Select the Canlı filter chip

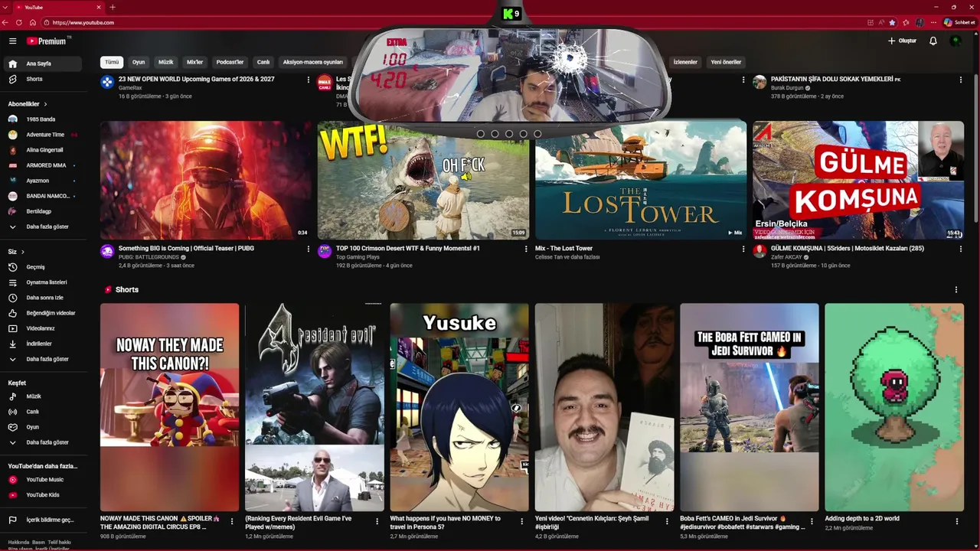(263, 62)
